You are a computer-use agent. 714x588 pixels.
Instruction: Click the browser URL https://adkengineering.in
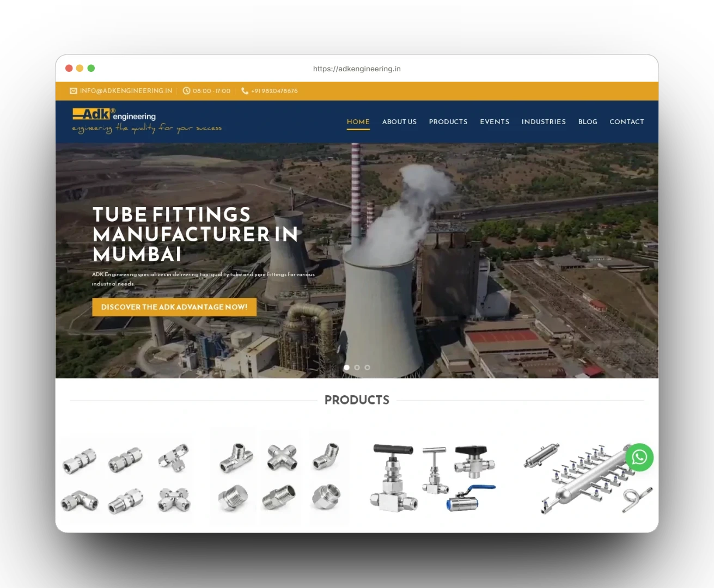[357, 69]
